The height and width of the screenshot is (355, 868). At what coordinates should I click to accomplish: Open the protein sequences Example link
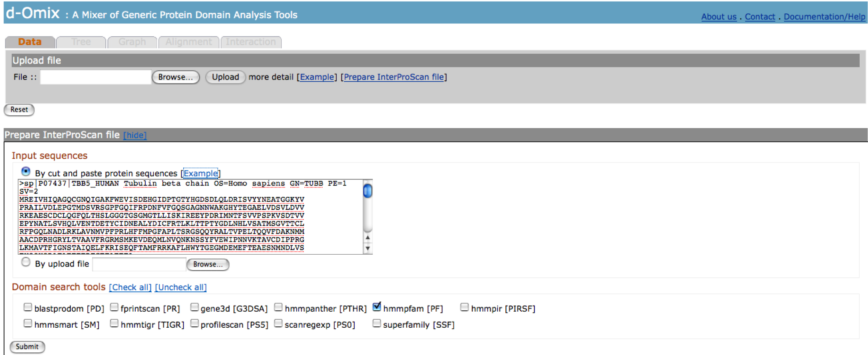click(201, 173)
